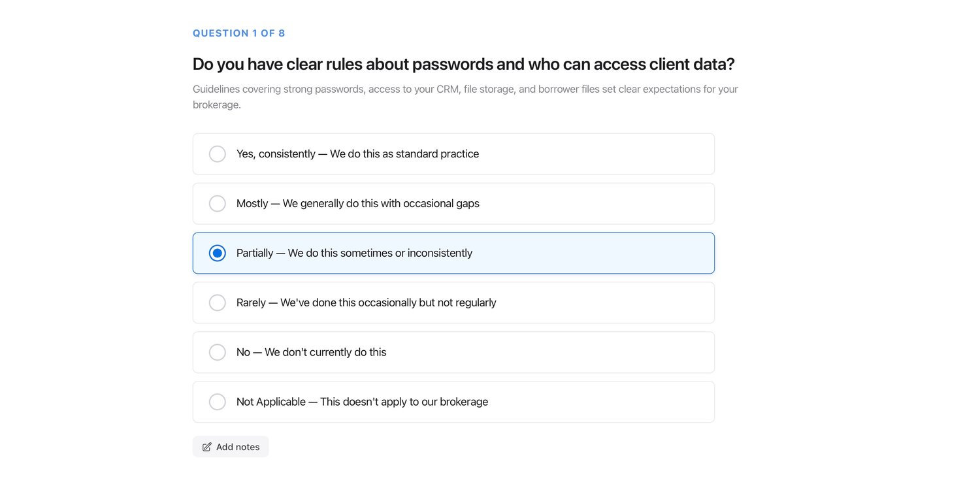Select the 'Yes, consistently' radio circle

pyautogui.click(x=218, y=154)
